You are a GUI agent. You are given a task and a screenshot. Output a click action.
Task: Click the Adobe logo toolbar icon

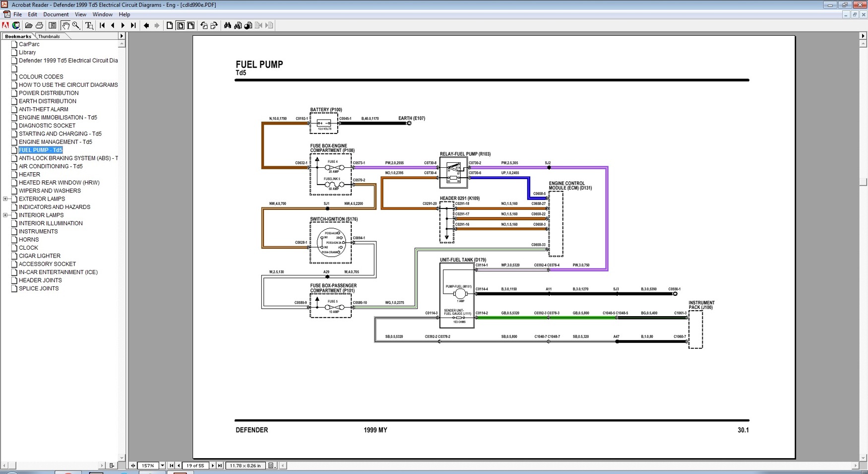pyautogui.click(x=5, y=25)
